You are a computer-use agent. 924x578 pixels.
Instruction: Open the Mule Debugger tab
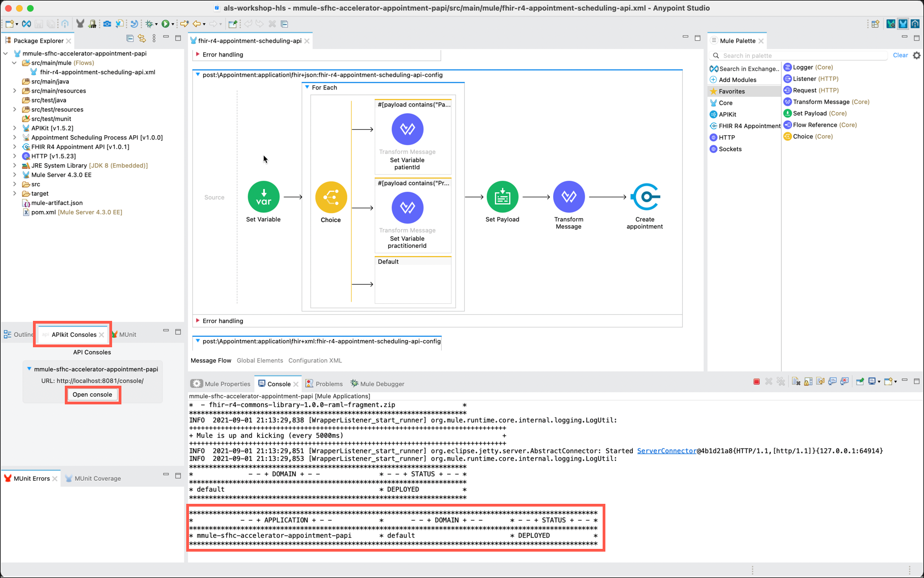377,384
